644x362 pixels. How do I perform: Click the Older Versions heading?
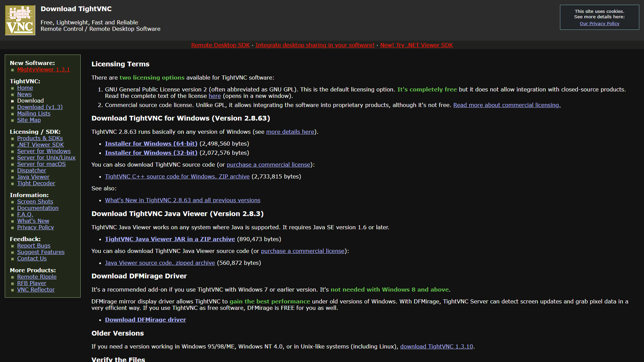tap(118, 333)
